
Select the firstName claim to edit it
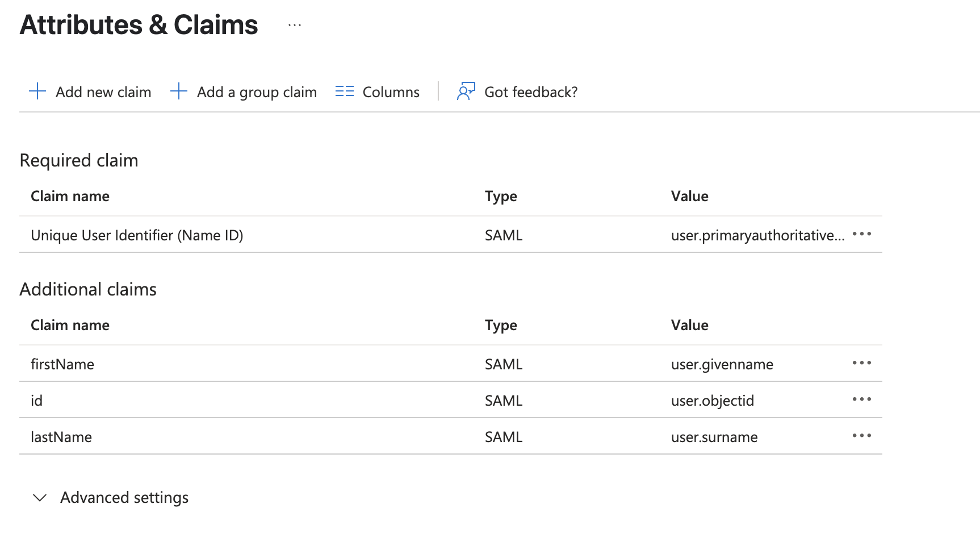click(62, 364)
